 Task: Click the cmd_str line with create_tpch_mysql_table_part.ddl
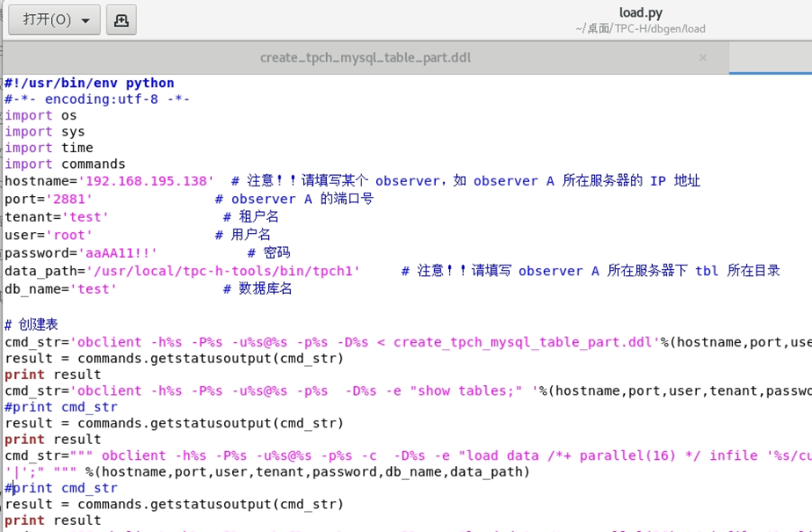coord(408,342)
